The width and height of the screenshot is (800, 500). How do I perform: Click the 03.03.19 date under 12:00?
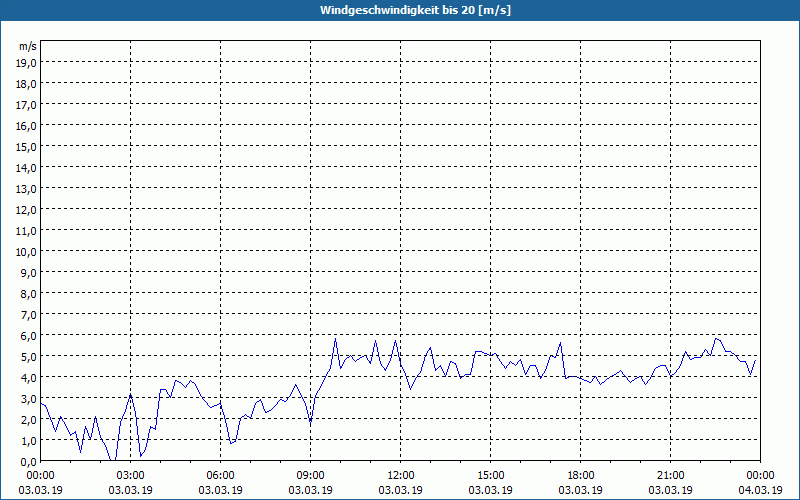point(401,490)
